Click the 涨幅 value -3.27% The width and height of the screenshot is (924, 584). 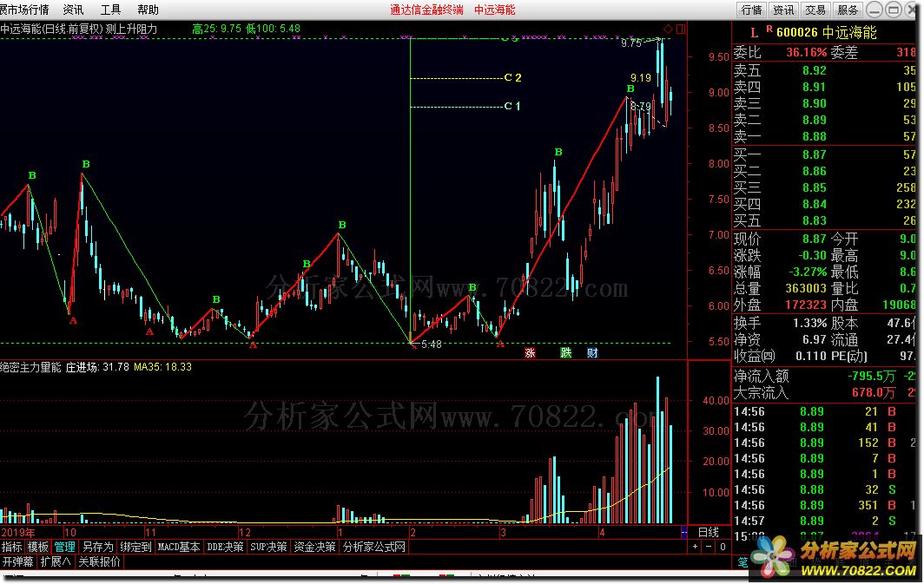pyautogui.click(x=808, y=272)
